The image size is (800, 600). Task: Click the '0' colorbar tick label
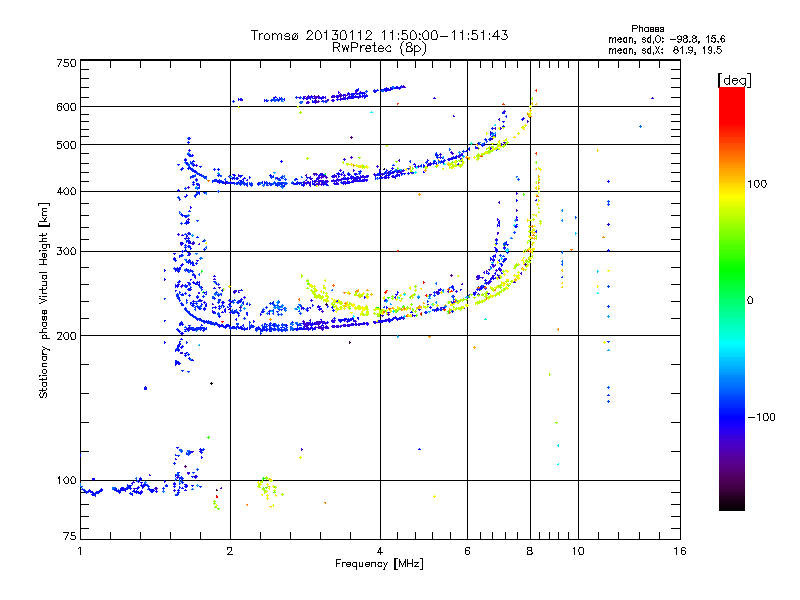(x=750, y=300)
